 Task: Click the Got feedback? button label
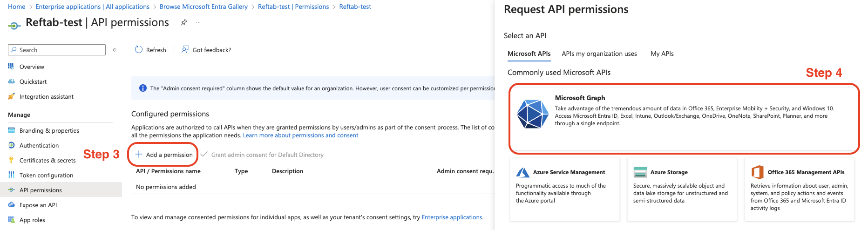[x=212, y=50]
